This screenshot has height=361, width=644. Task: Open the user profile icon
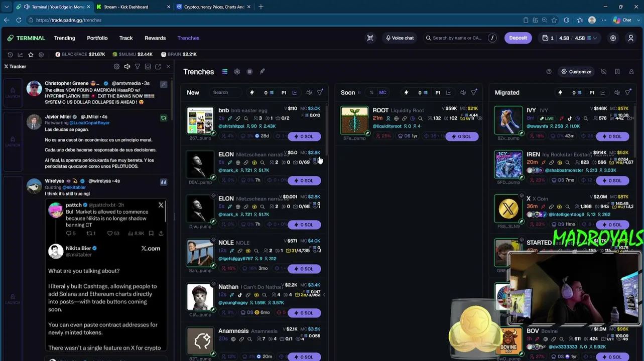point(631,38)
